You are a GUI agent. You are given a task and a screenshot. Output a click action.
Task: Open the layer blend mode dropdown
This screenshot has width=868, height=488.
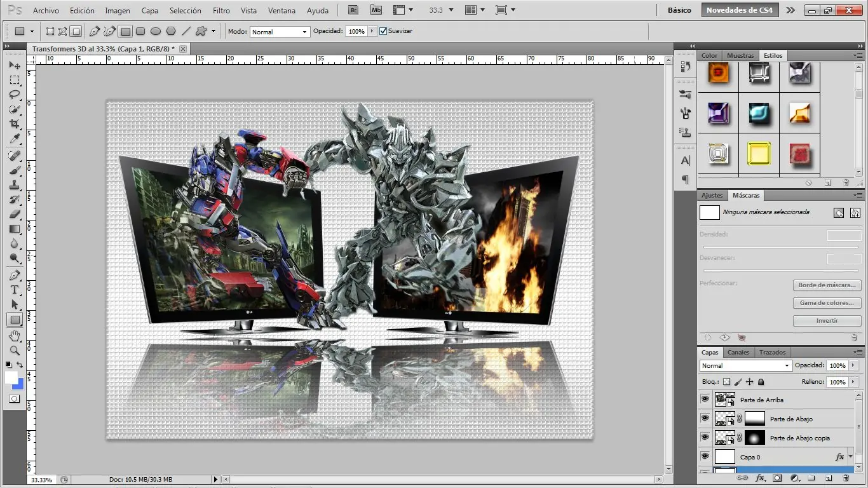click(746, 365)
